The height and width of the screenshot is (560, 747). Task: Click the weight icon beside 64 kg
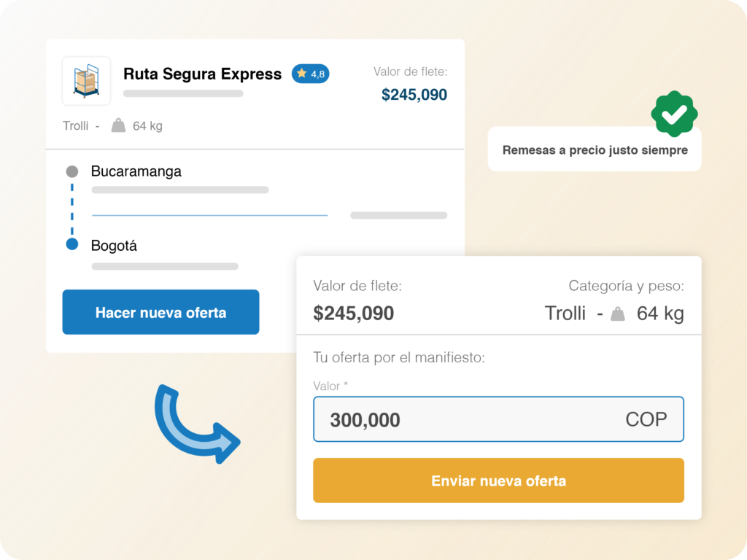coord(118,125)
